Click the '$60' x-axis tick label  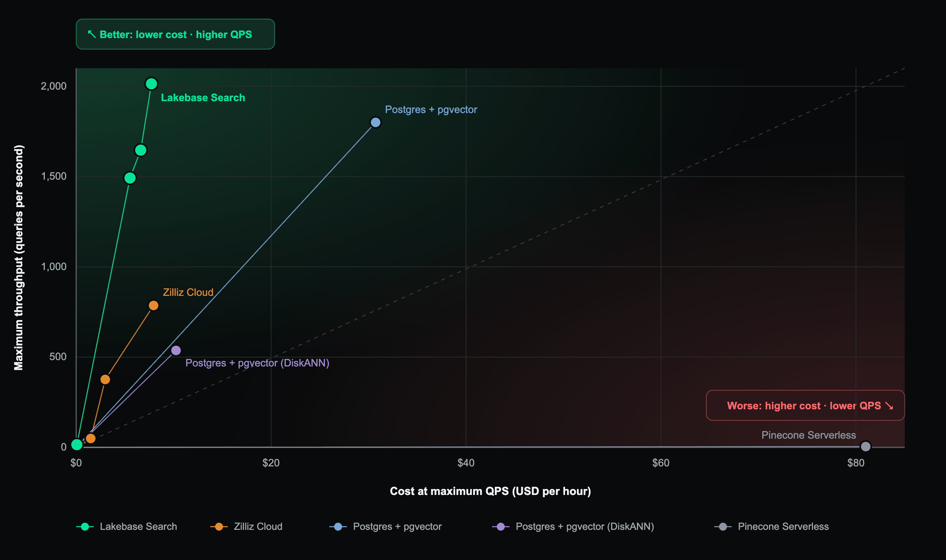(x=661, y=463)
